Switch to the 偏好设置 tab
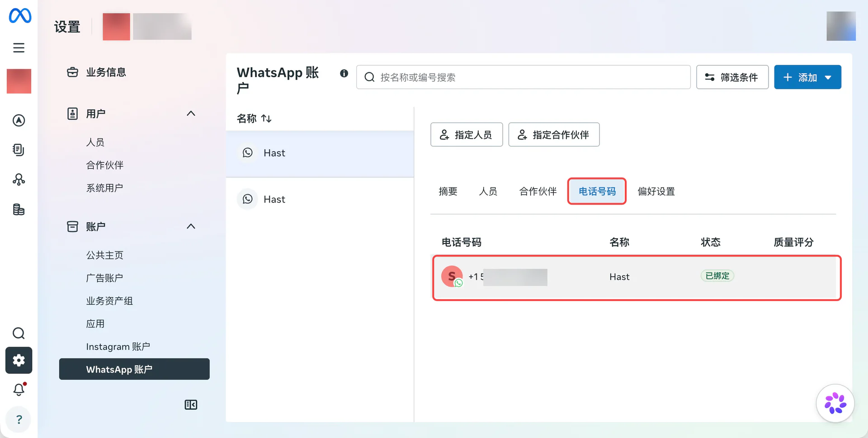The width and height of the screenshot is (868, 438). coord(656,192)
